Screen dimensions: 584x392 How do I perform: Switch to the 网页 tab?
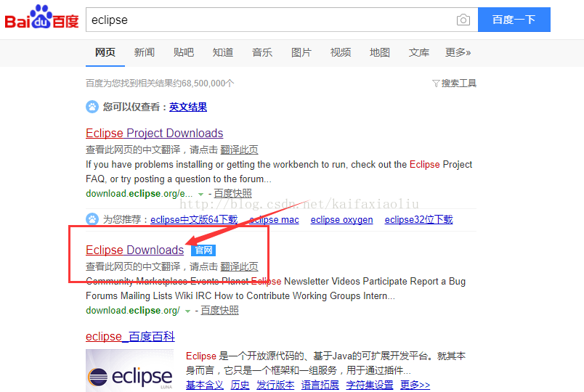click(x=105, y=52)
